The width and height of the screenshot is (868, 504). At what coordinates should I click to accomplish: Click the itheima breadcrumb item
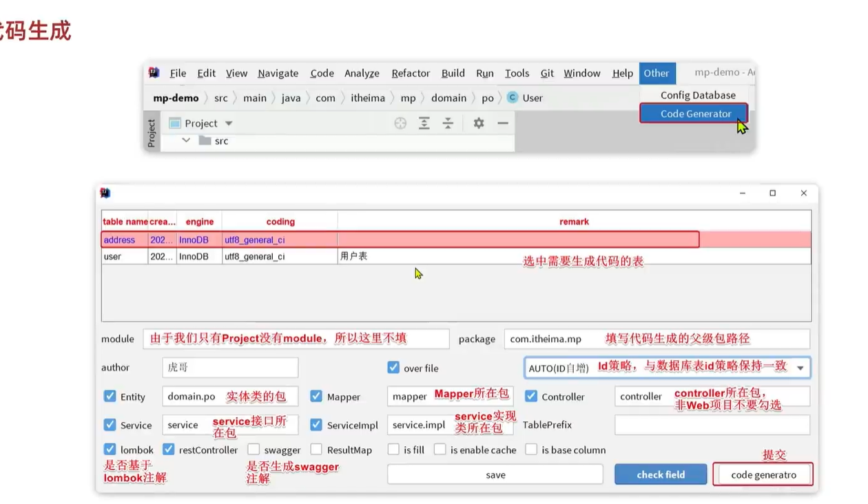368,98
